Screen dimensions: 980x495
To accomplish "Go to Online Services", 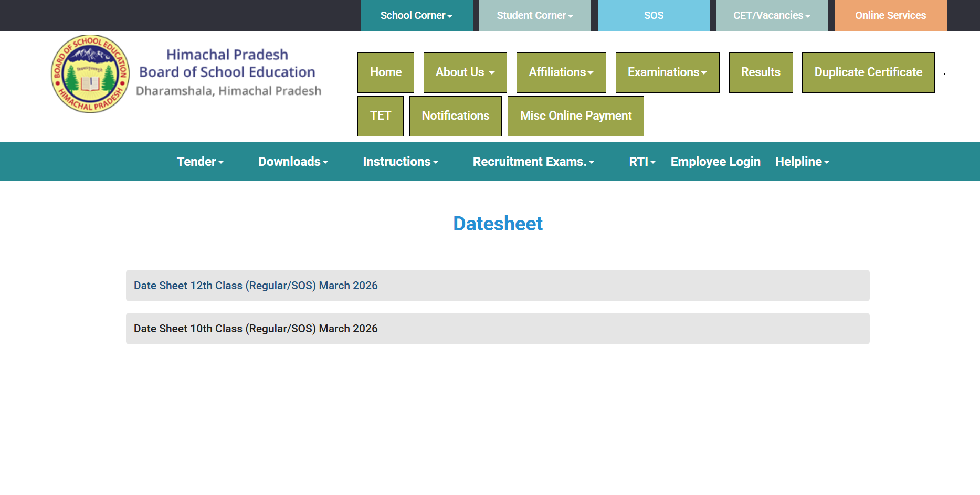I will coord(890,16).
